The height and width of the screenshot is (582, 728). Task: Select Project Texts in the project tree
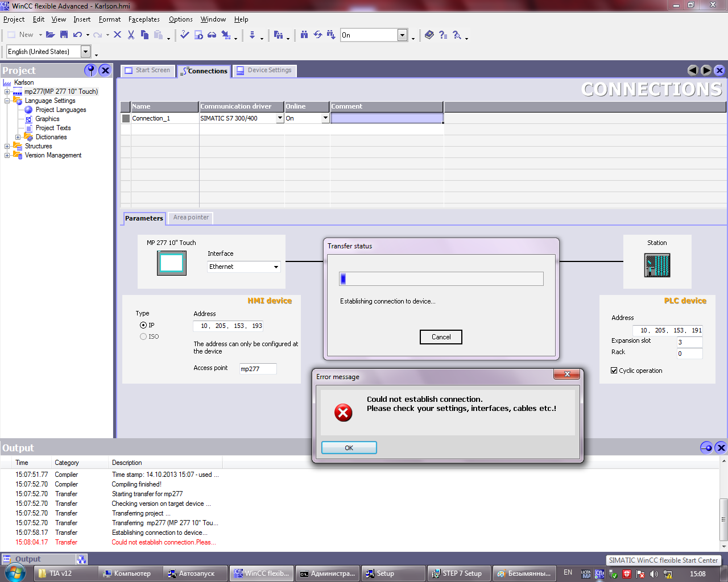point(53,128)
